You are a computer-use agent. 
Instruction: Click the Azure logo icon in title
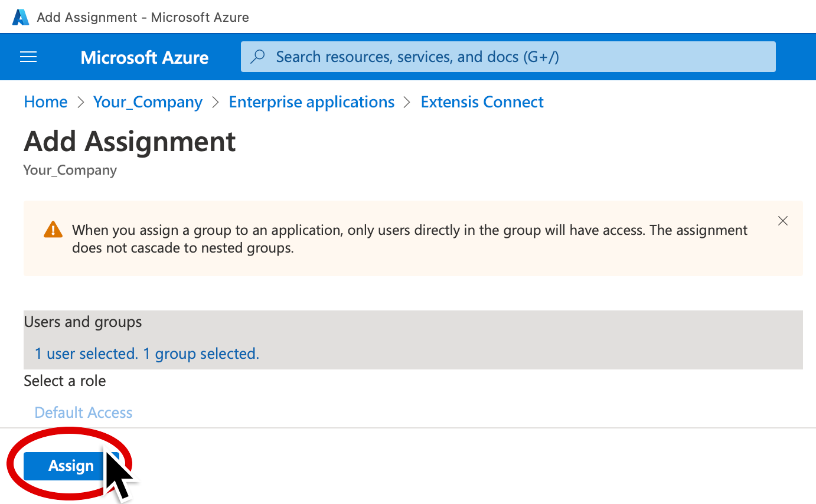tap(21, 17)
